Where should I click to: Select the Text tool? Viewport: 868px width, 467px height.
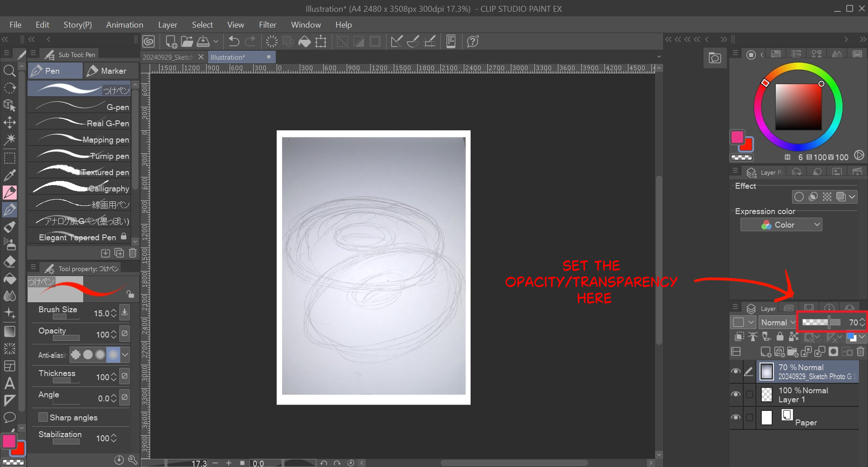(x=9, y=384)
